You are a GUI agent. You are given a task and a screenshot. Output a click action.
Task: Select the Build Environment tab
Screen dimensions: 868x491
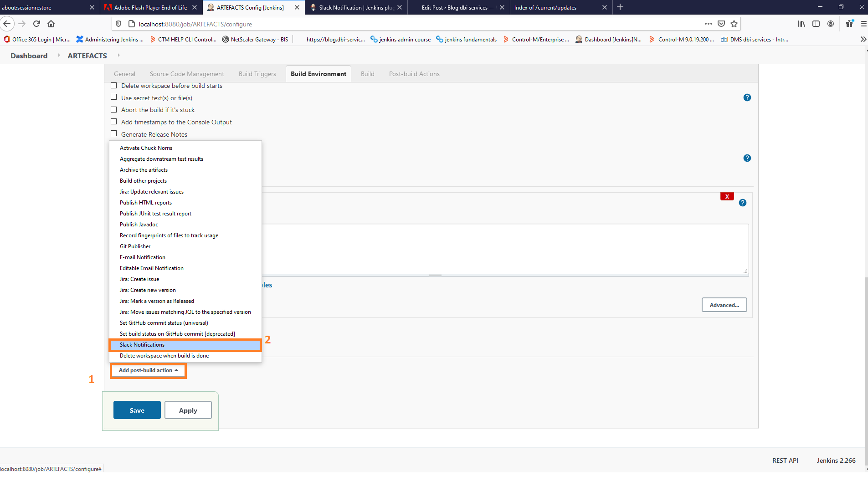click(x=318, y=74)
